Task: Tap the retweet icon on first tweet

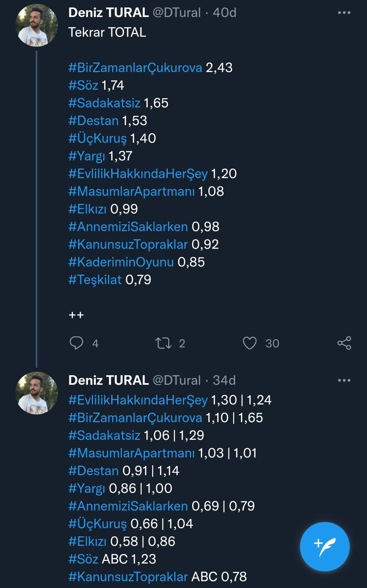Action: tap(163, 343)
